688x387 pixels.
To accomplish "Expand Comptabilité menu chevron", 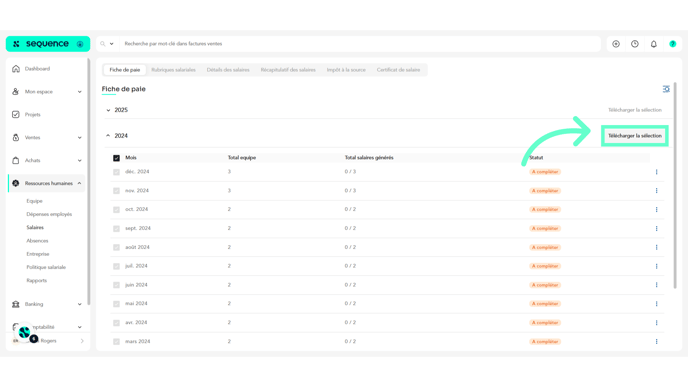I will pyautogui.click(x=79, y=327).
